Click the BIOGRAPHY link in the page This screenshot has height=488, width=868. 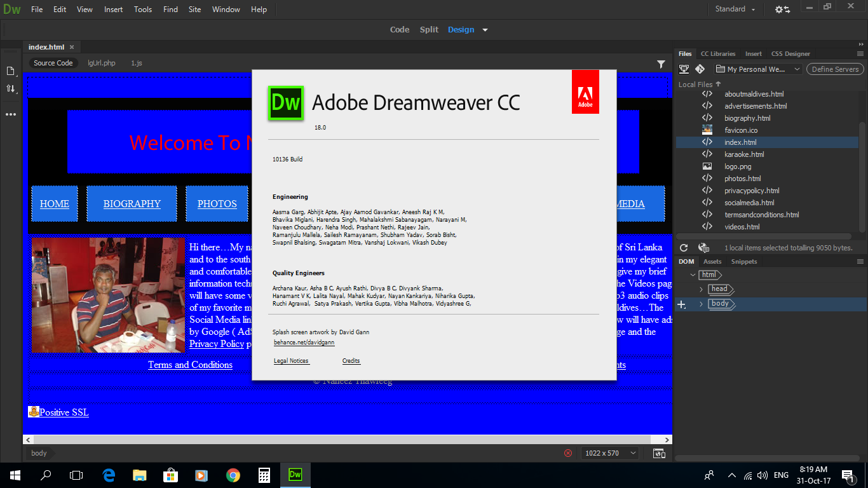coord(132,204)
